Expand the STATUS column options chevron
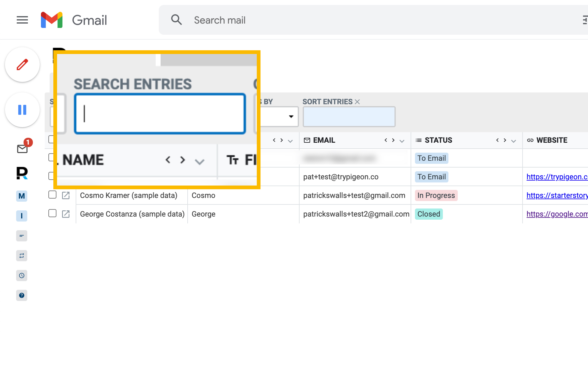 514,141
